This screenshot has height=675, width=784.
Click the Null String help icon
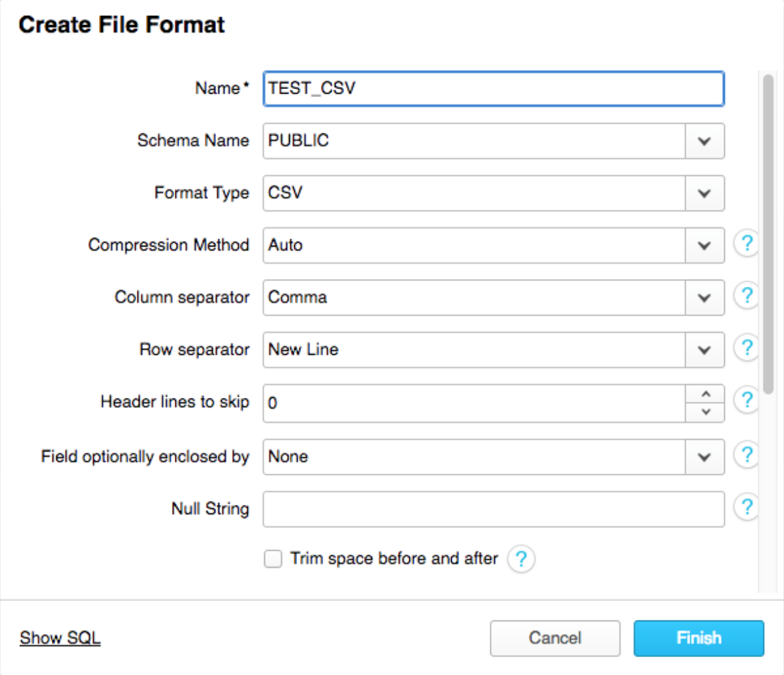click(x=747, y=508)
